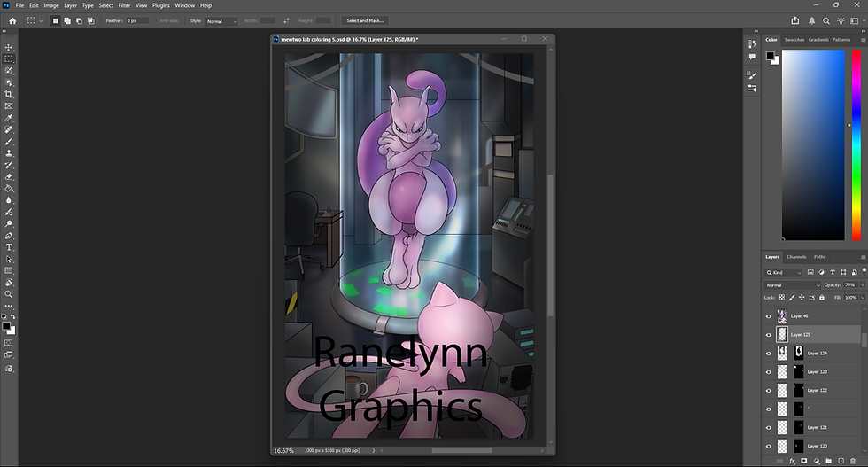Open the Opacity slider dropdown arrow
Screen dimensions: 868x467
coord(862,284)
